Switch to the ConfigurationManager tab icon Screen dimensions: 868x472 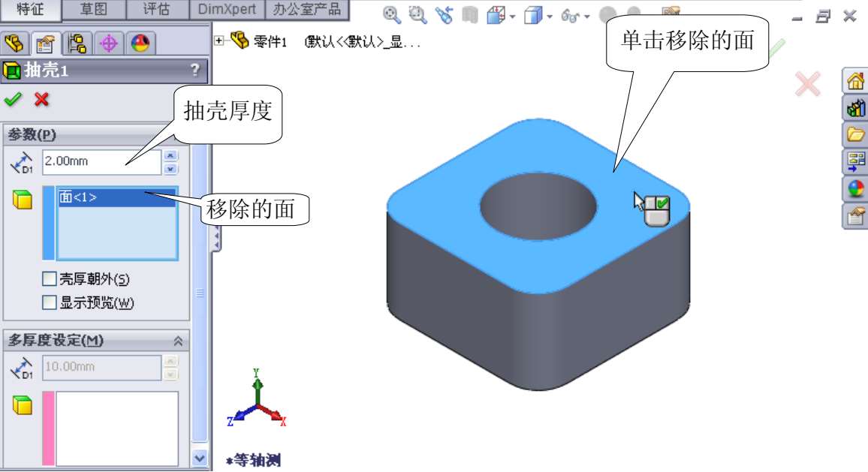tap(77, 44)
